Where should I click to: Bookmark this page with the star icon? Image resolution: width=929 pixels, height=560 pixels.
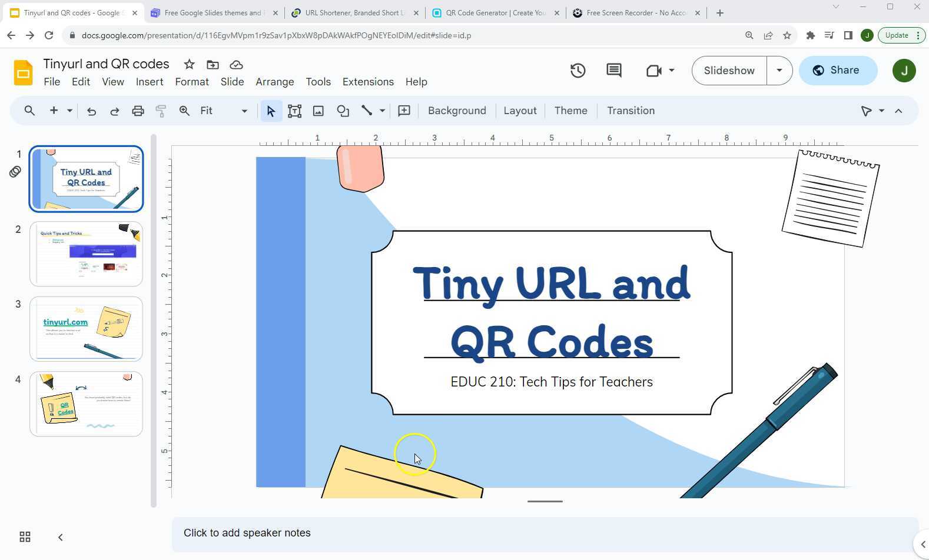click(787, 35)
